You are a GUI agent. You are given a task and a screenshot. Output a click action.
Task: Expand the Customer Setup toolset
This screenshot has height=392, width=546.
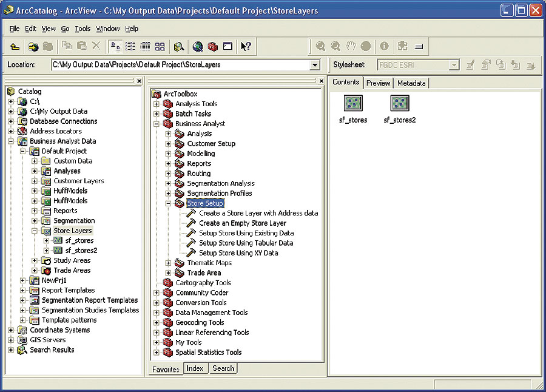click(168, 144)
